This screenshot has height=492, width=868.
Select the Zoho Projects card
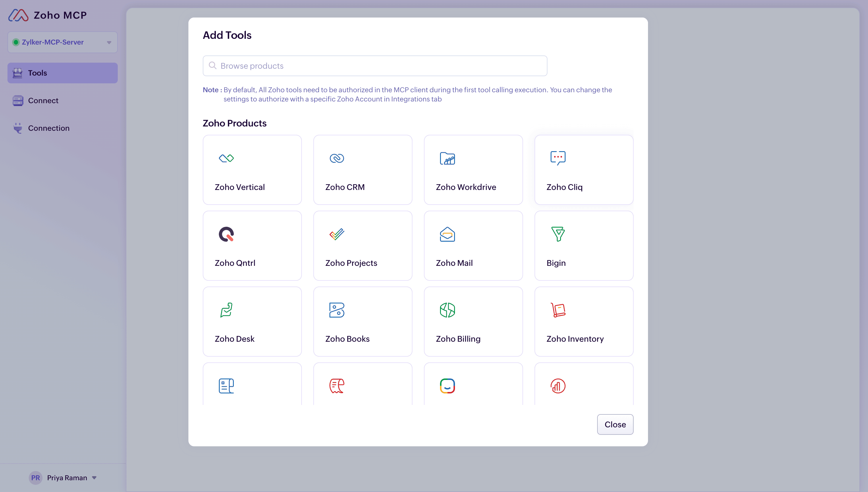point(363,246)
